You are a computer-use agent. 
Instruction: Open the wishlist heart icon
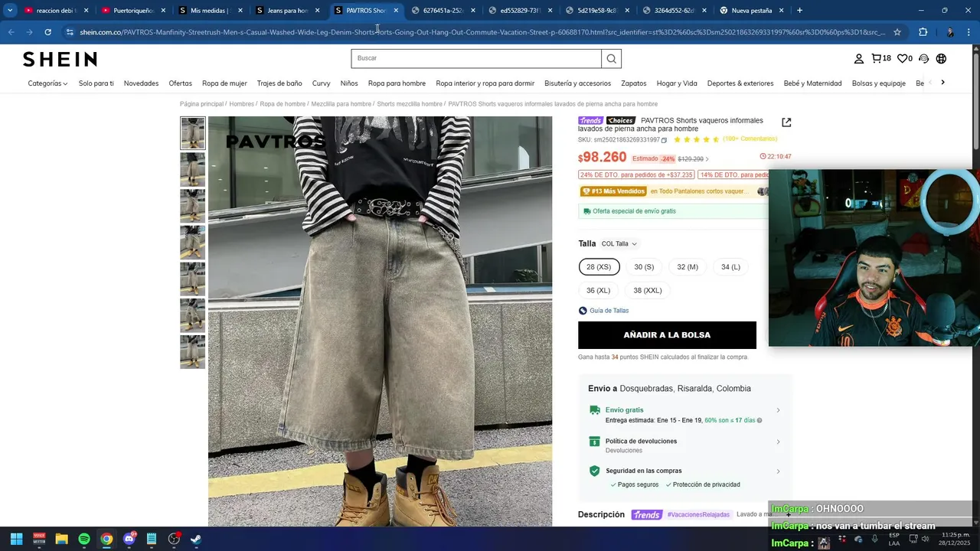(905, 59)
